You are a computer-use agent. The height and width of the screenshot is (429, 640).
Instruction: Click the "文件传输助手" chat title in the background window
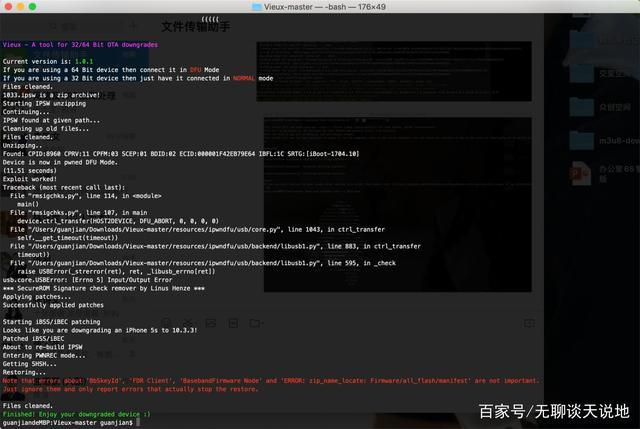[x=196, y=27]
